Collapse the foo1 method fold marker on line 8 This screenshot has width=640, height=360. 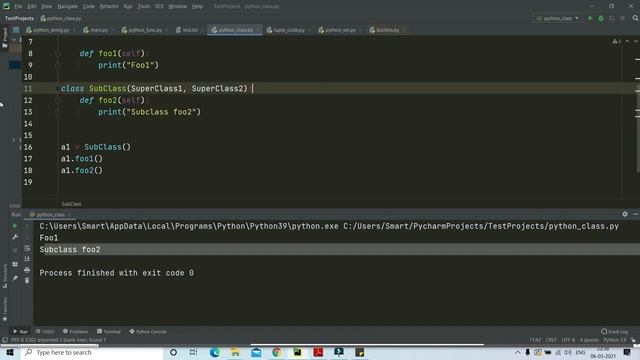point(58,53)
